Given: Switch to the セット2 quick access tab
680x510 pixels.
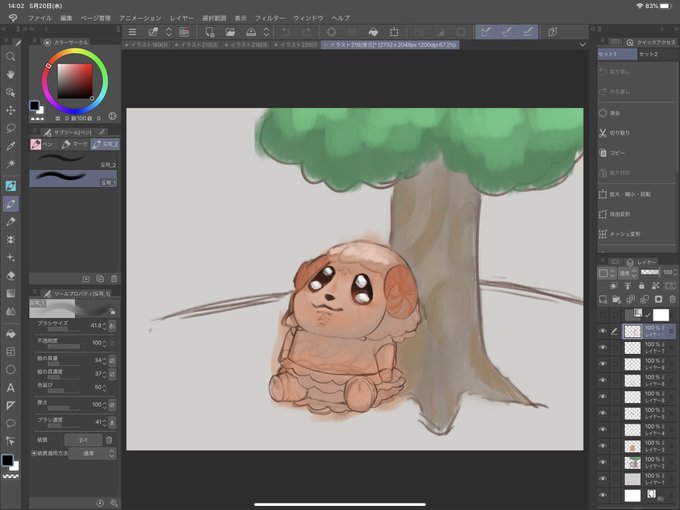Looking at the screenshot, I should pyautogui.click(x=649, y=54).
